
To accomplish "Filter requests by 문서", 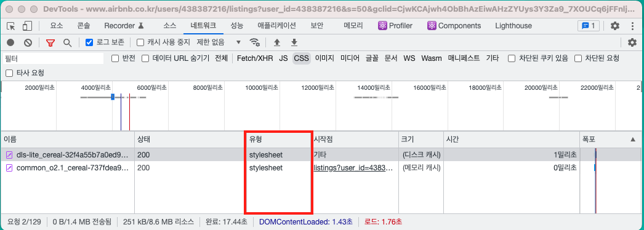I will click(391, 58).
